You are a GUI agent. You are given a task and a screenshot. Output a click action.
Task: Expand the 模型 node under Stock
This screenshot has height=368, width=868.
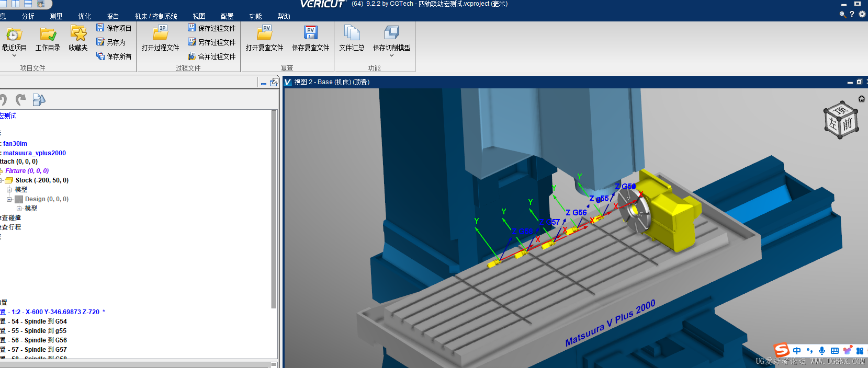[x=9, y=190]
